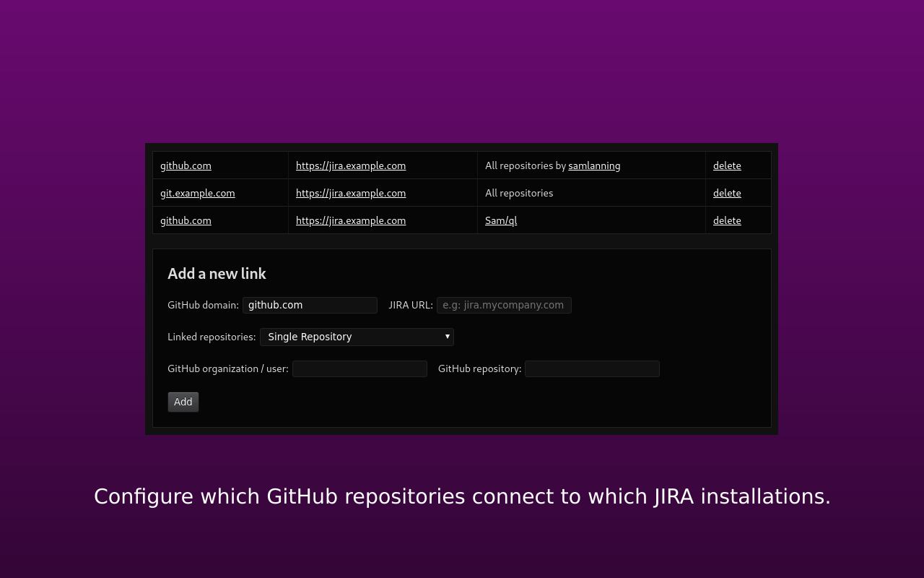Open JIRA URL in the git.example.com row
This screenshot has height=578, width=924.
click(351, 193)
